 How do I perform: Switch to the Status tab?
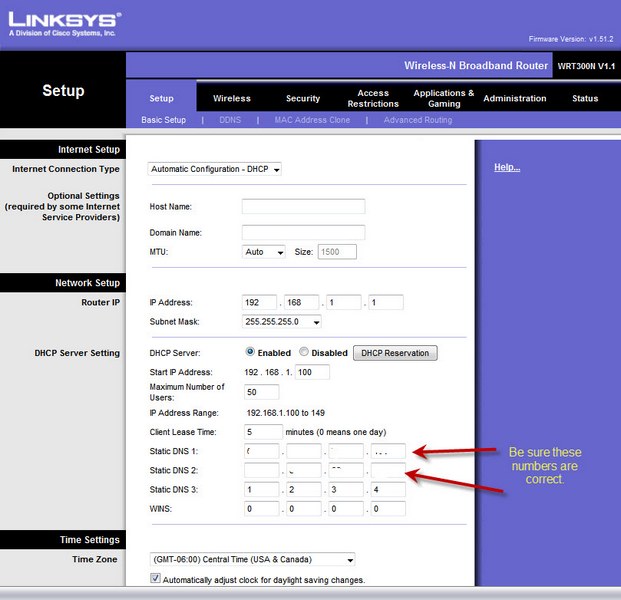[585, 99]
